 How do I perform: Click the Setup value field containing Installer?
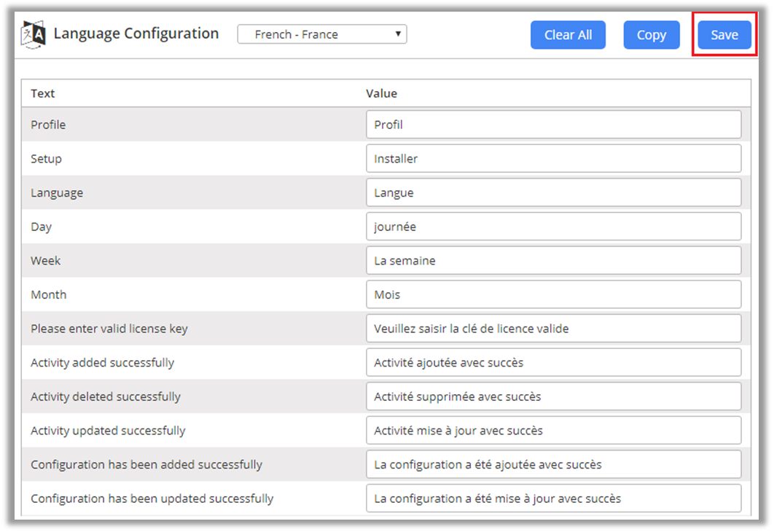[553, 159]
